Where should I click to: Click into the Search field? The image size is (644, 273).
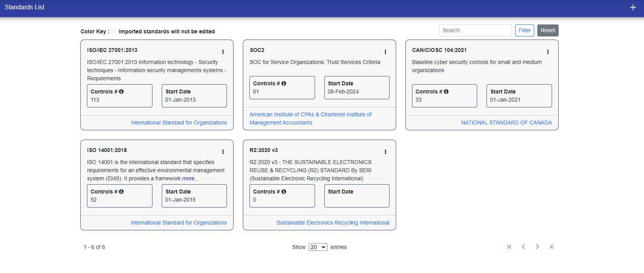(x=475, y=30)
